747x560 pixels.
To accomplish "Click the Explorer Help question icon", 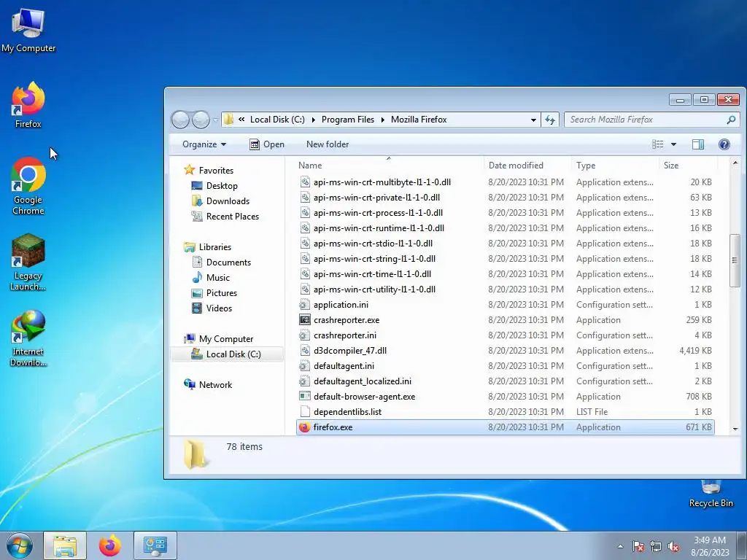I will pyautogui.click(x=724, y=144).
